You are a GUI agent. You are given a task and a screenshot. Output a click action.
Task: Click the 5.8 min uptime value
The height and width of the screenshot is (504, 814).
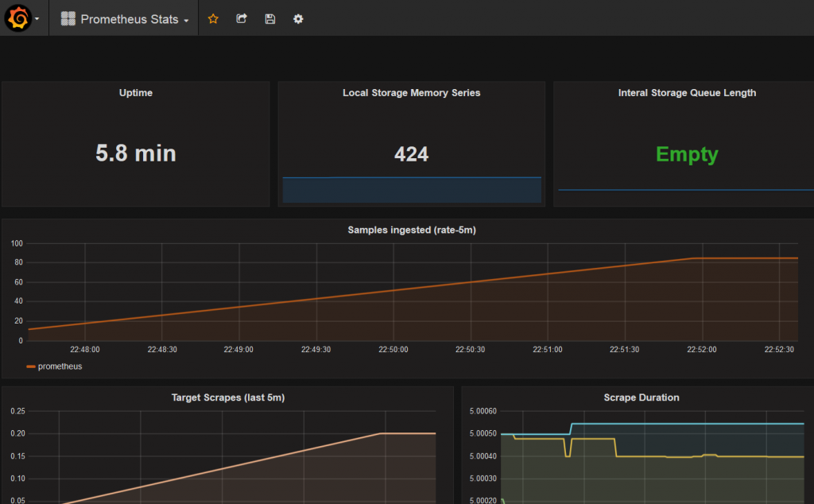136,153
